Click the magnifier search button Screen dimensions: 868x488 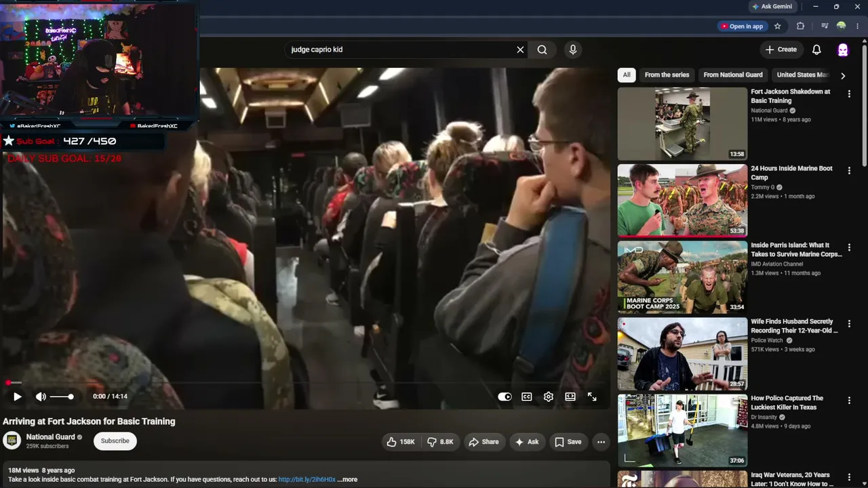click(x=542, y=49)
